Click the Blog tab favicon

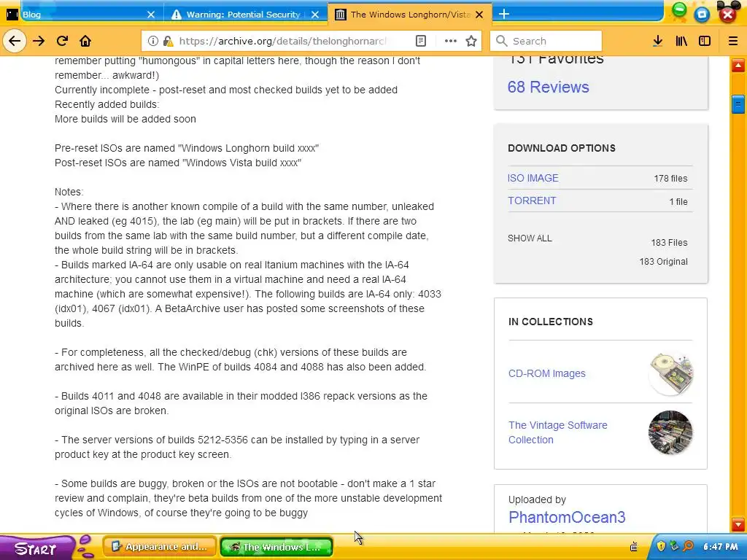12,15
